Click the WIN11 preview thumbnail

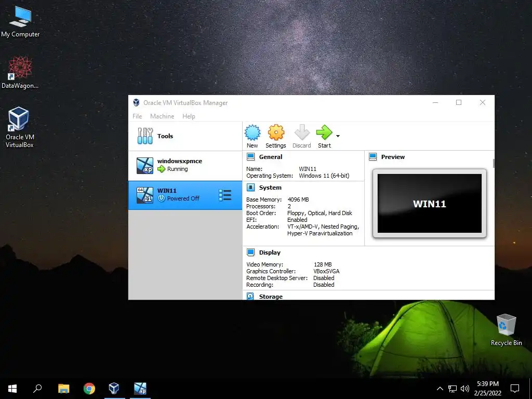(430, 204)
